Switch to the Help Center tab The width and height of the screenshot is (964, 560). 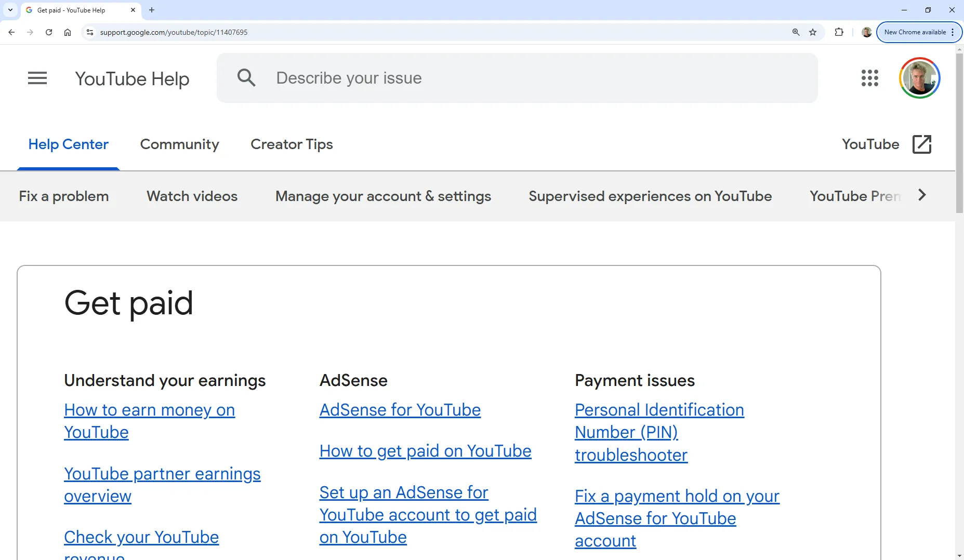pyautogui.click(x=68, y=144)
